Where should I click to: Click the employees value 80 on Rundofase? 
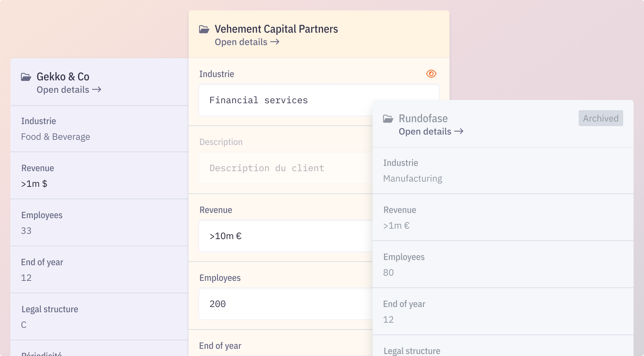point(388,273)
